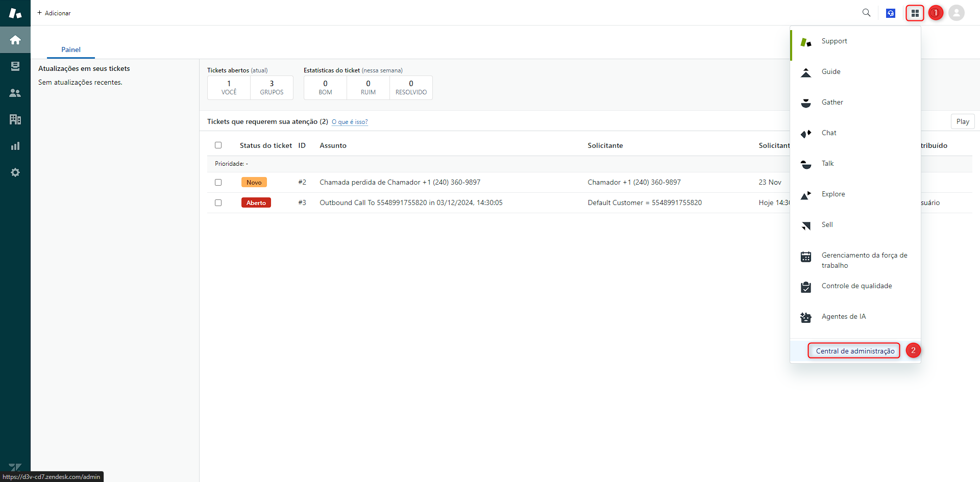This screenshot has width=980, height=482.
Task: Click the Explore product icon
Action: coord(806,195)
